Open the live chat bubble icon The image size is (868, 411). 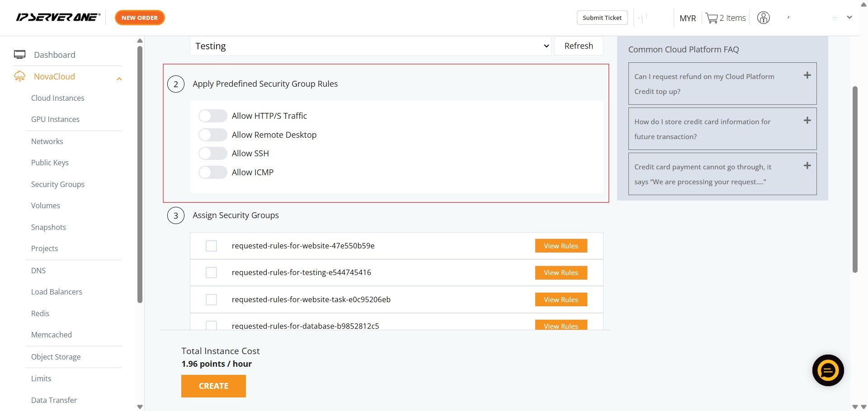(x=828, y=370)
